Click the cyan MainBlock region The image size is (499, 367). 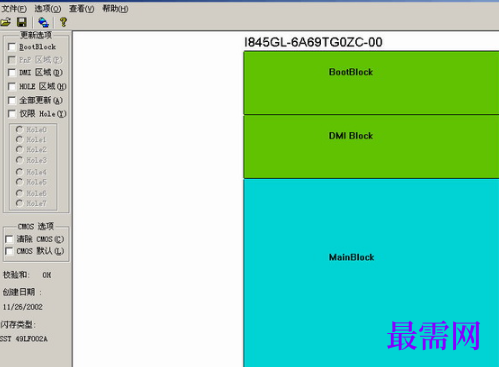pyautogui.click(x=371, y=273)
